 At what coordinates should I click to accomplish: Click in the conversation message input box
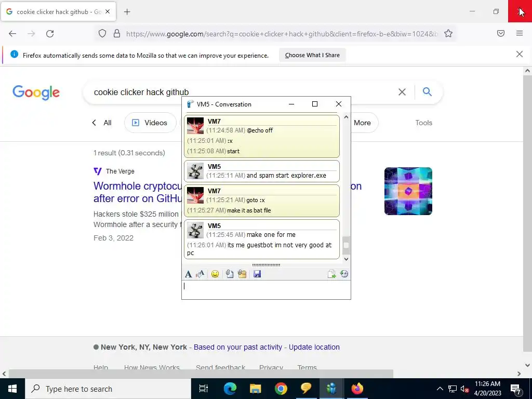[x=266, y=290]
